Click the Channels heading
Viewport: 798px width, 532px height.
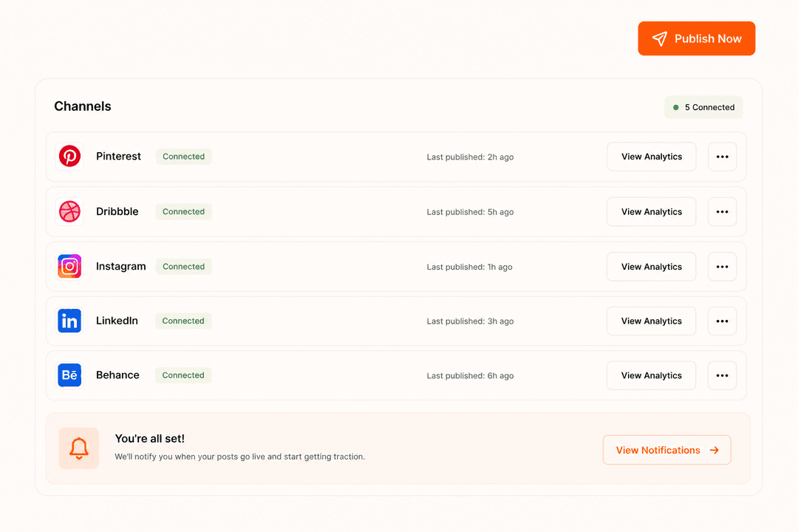(83, 106)
